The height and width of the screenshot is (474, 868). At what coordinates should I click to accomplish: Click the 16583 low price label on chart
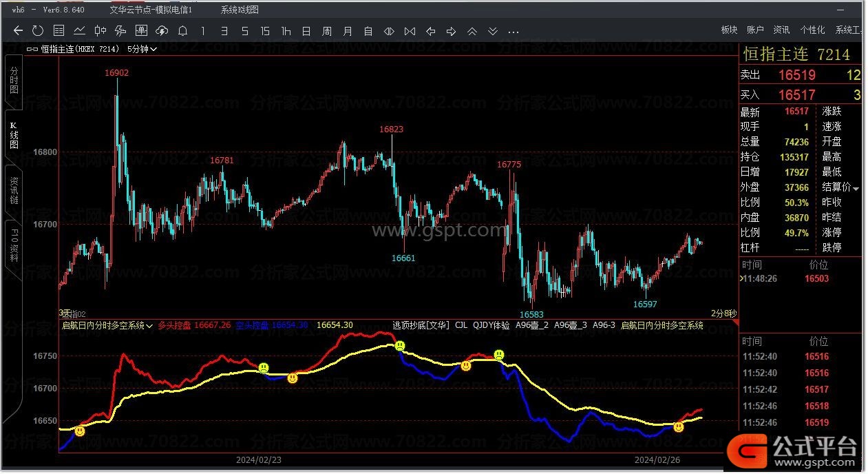pyautogui.click(x=531, y=315)
